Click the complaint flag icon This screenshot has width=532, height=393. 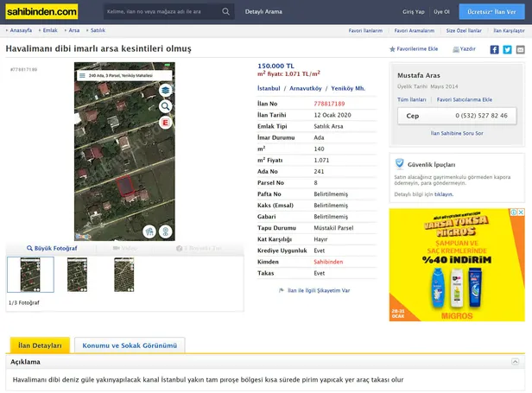click(x=282, y=291)
